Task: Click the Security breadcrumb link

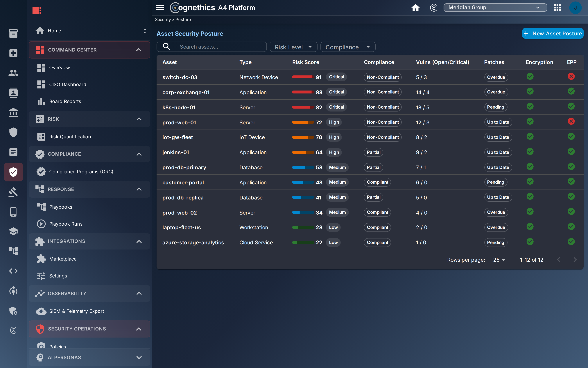Action: 163,20
